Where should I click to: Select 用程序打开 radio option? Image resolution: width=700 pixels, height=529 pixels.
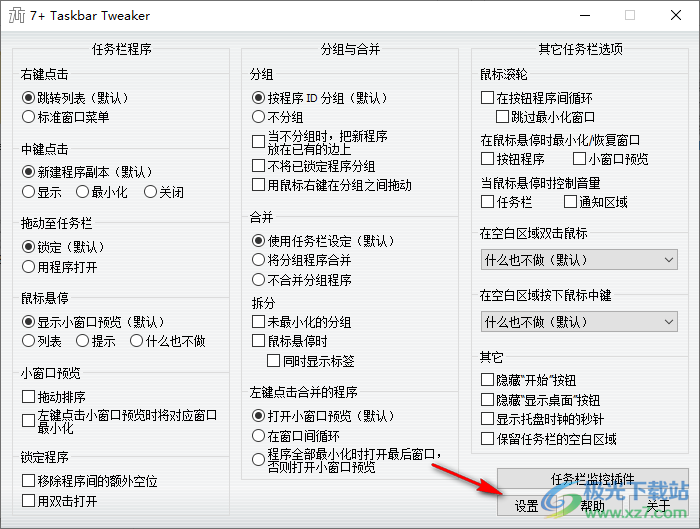[x=28, y=267]
